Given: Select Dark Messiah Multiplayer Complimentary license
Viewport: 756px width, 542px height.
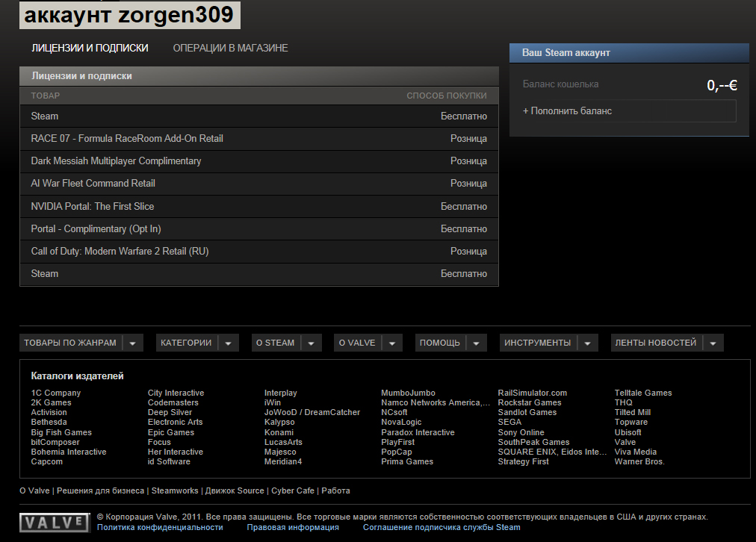Looking at the screenshot, I should (259, 161).
